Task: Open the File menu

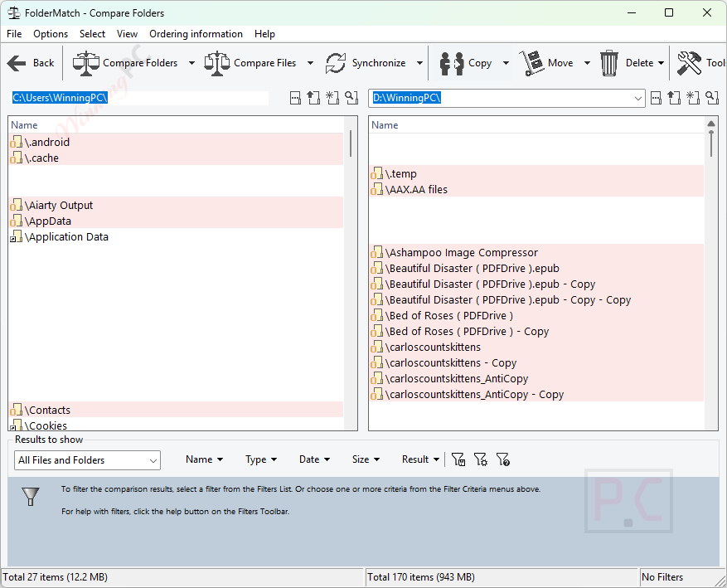Action: (14, 34)
